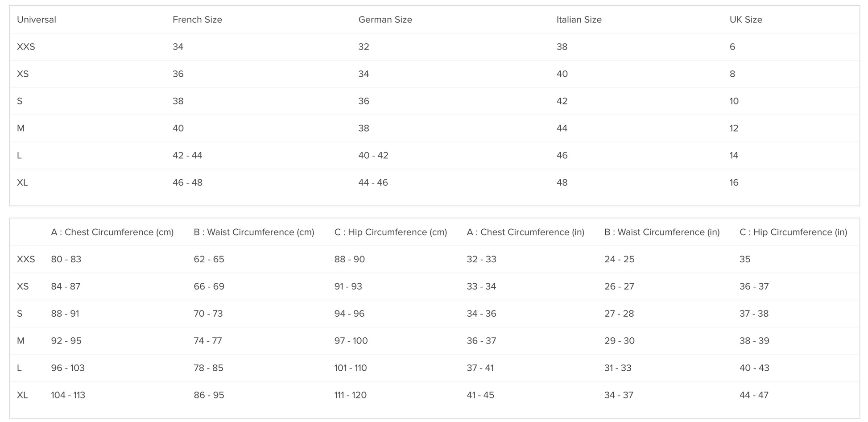The width and height of the screenshot is (868, 422).
Task: Select the Chest Circumference (cm) header
Action: tap(112, 232)
